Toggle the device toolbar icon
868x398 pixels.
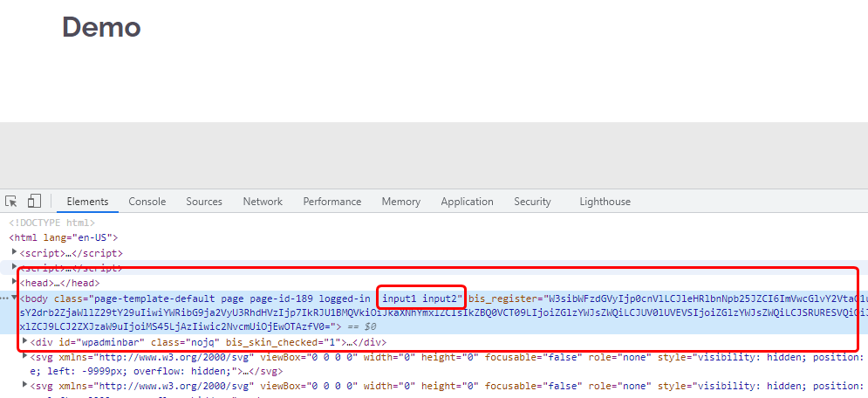[34, 201]
